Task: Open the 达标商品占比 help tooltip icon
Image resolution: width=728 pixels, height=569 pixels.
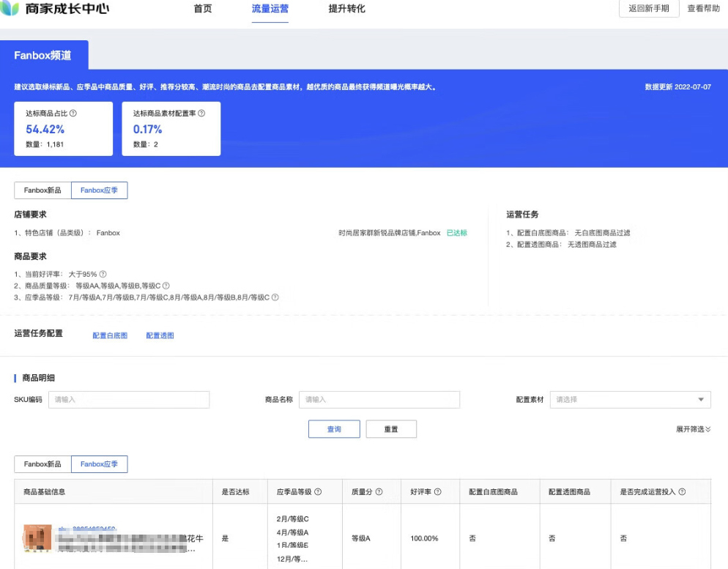Action: [74, 114]
